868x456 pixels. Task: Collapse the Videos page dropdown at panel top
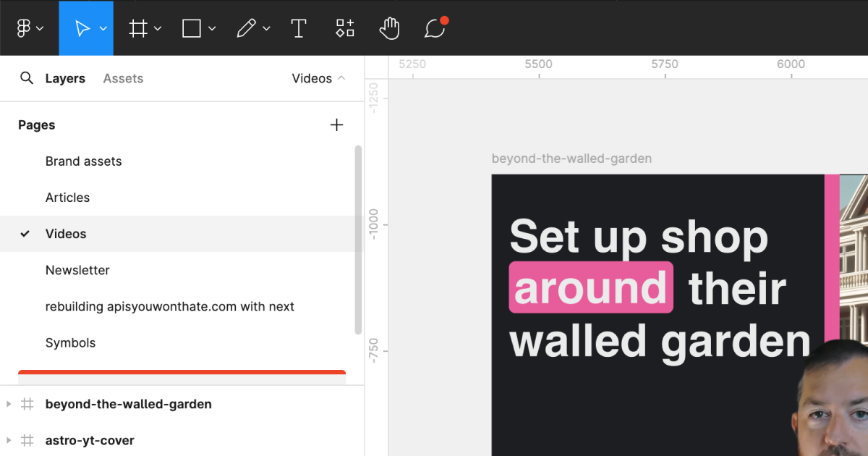click(341, 78)
